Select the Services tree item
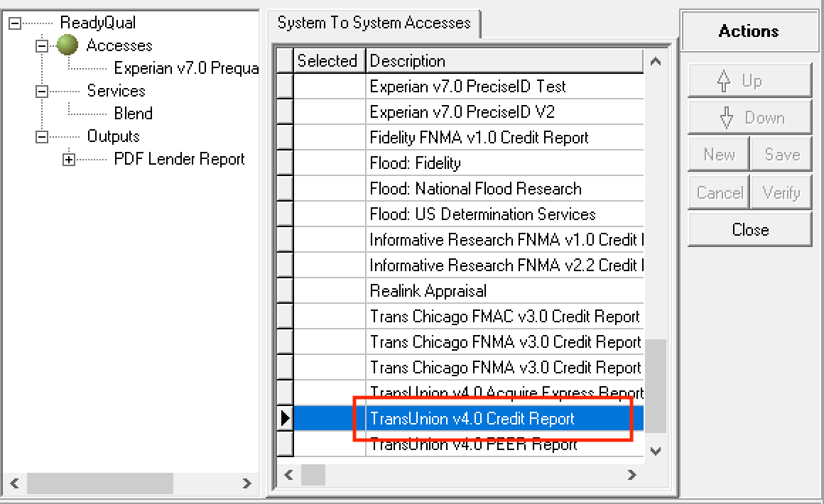Viewport: 824px width, 504px height. click(x=116, y=91)
